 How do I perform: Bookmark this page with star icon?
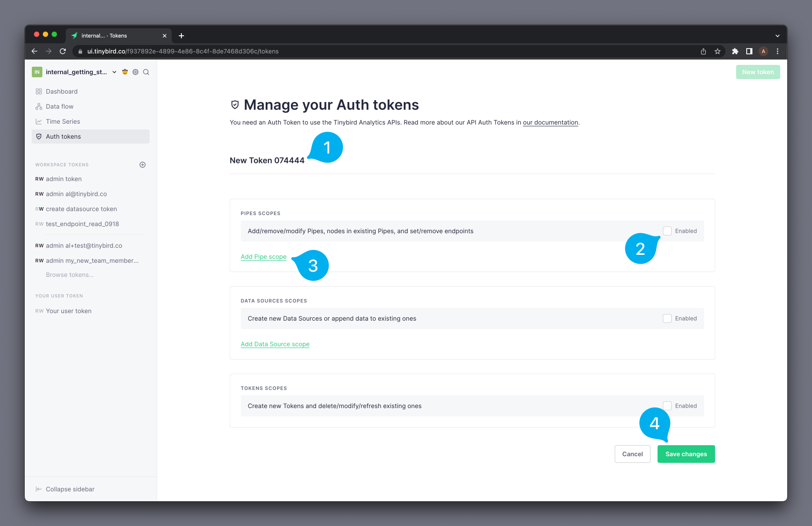tap(718, 51)
